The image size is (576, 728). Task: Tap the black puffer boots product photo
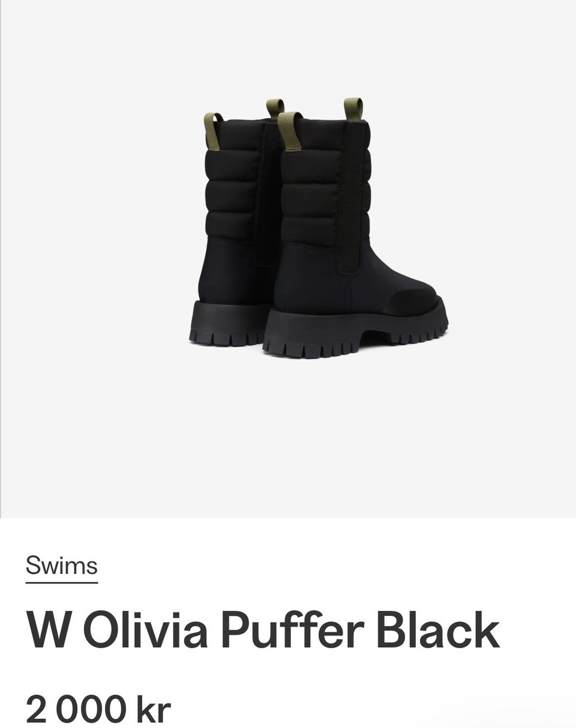tap(319, 228)
